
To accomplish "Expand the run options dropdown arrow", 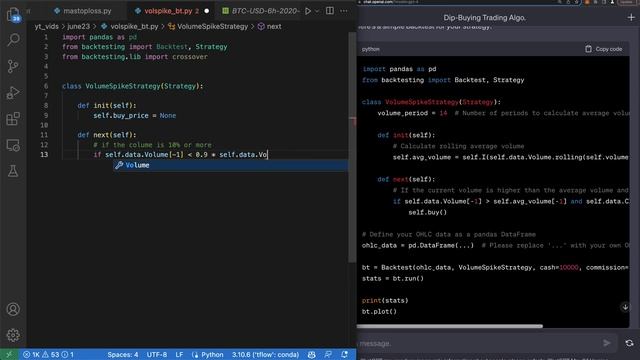I will [x=317, y=11].
